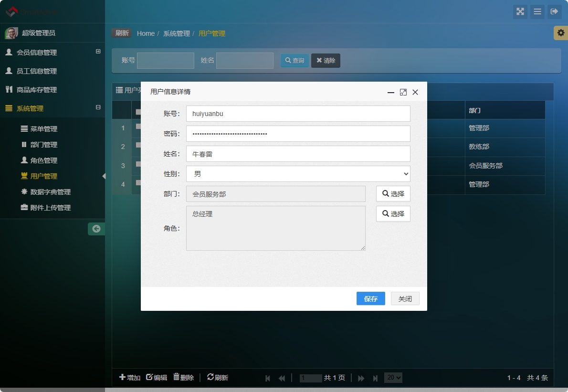Click the 保存 save button

(x=370, y=298)
